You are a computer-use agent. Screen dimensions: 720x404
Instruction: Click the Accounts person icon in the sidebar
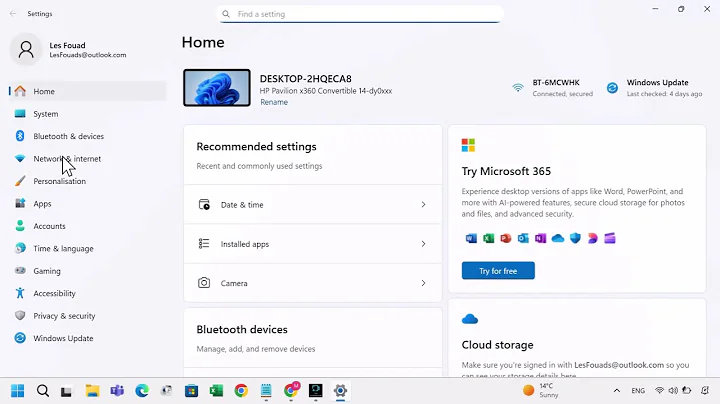(x=20, y=226)
